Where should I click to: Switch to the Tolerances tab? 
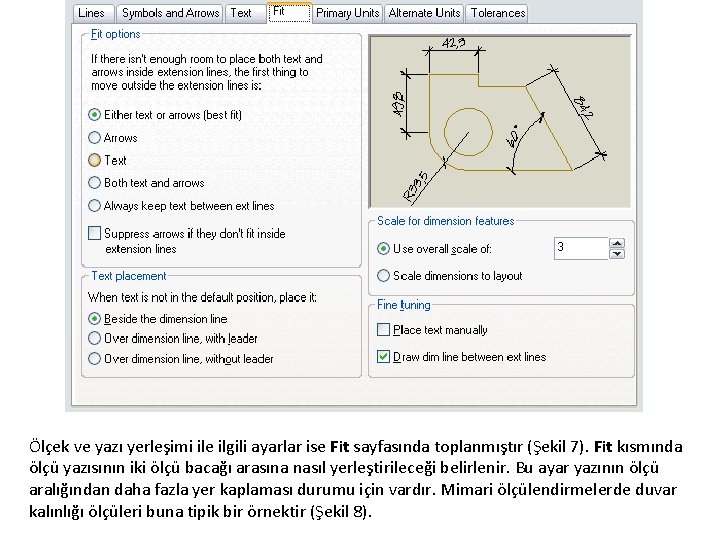(497, 13)
